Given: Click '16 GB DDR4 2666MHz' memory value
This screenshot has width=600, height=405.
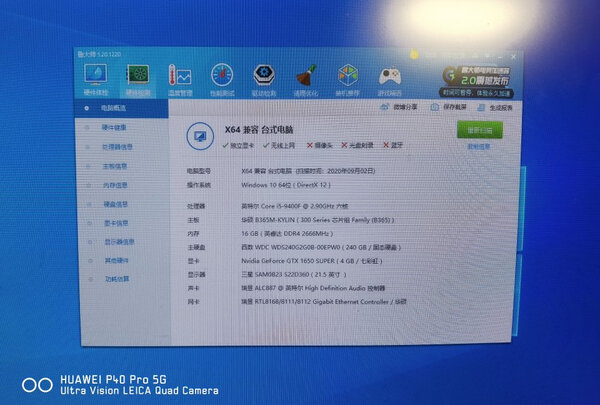Looking at the screenshot, I should coord(287,234).
